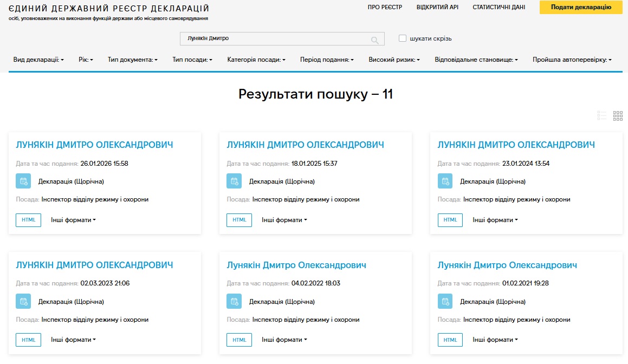The height and width of the screenshot is (364, 628).
Task: Open 'СТАТИСТИЧНІ ДАНІ' section
Action: coord(498,7)
